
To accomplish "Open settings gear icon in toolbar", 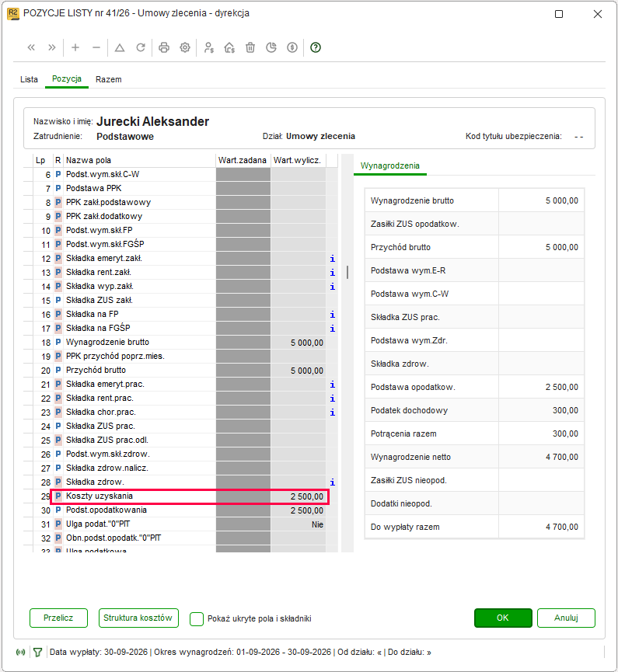I will tap(185, 47).
